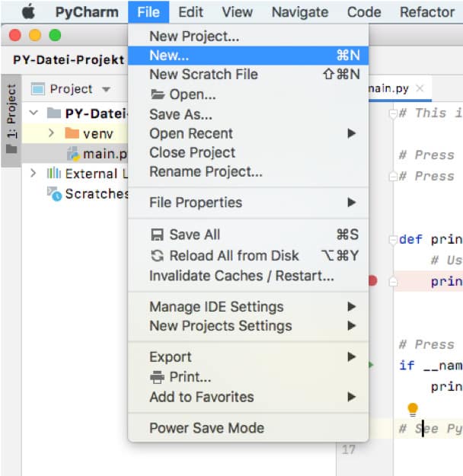Click the Open... folder icon entry

(158, 94)
